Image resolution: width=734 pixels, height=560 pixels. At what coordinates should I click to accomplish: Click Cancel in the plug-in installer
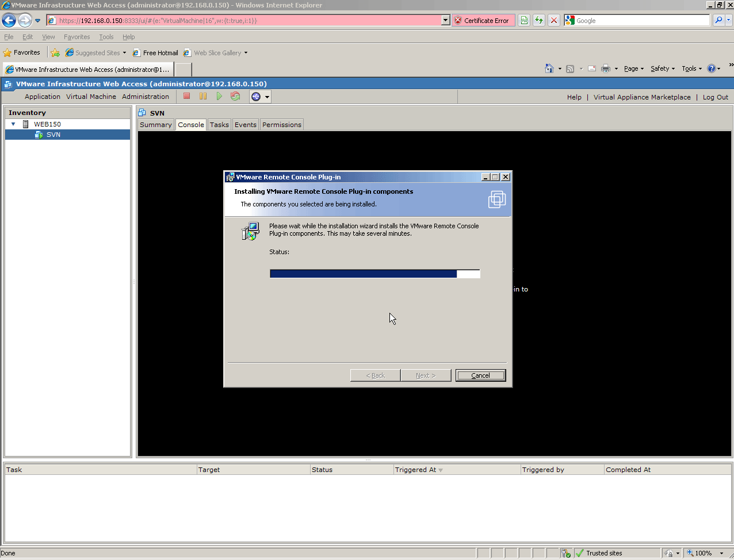[481, 375]
